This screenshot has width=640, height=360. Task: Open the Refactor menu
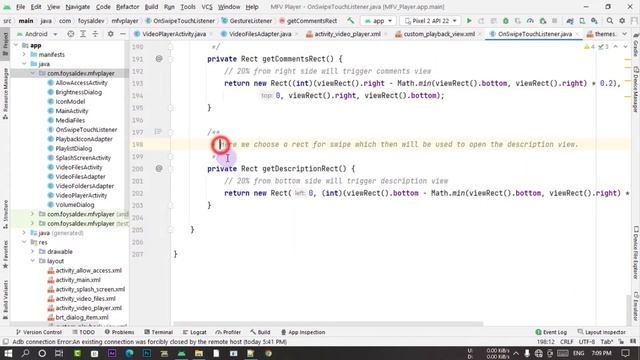click(x=127, y=7)
